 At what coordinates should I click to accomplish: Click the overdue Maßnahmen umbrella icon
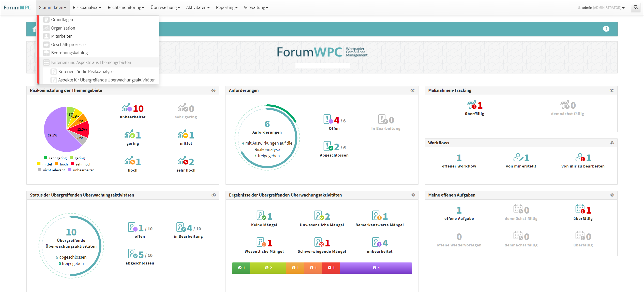471,105
